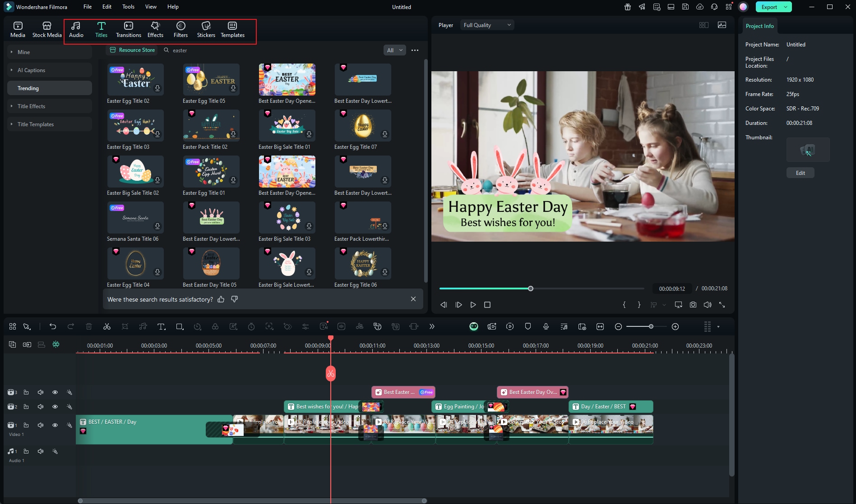Viewport: 856px width, 504px height.
Task: Hide video track 2
Action: coord(55,407)
